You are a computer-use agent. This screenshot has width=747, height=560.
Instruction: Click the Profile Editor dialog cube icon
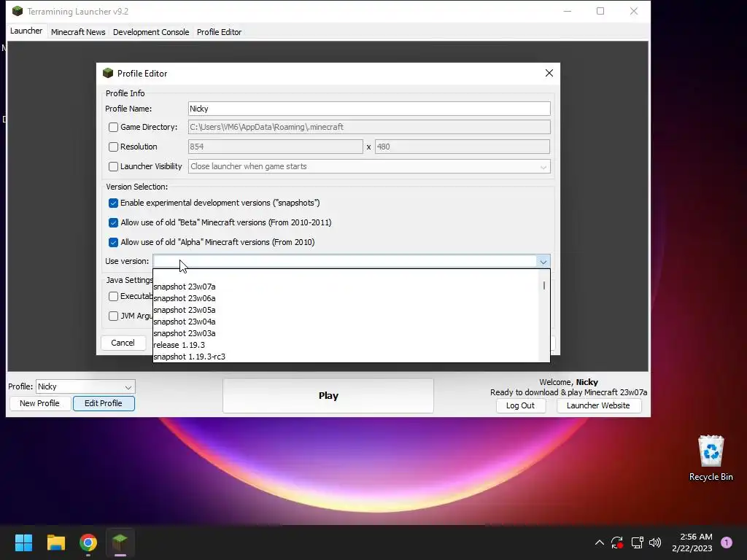point(108,73)
